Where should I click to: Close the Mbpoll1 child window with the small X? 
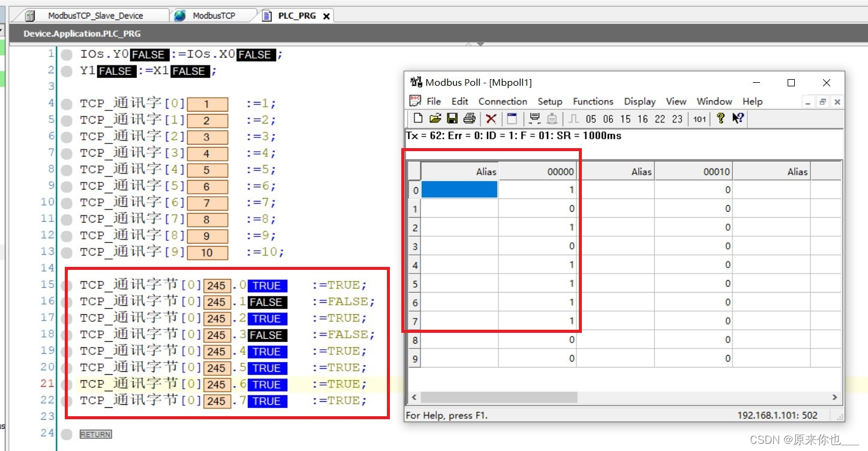pos(837,102)
